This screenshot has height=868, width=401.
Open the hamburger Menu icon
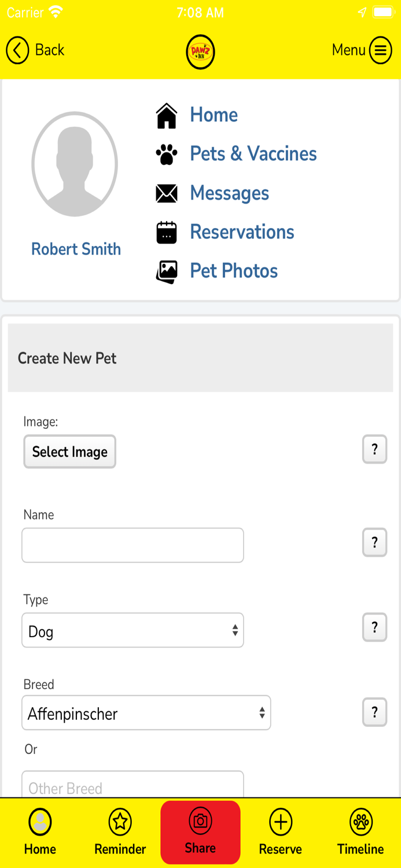[380, 51]
